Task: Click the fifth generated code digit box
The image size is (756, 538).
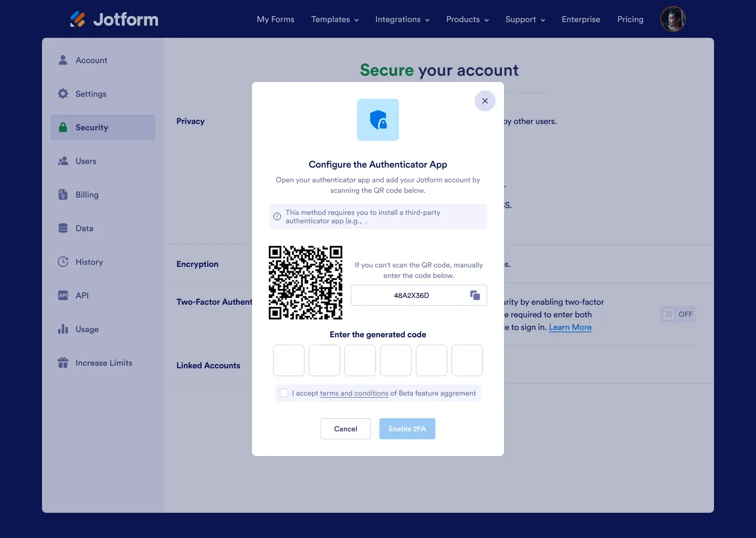Action: pos(432,360)
